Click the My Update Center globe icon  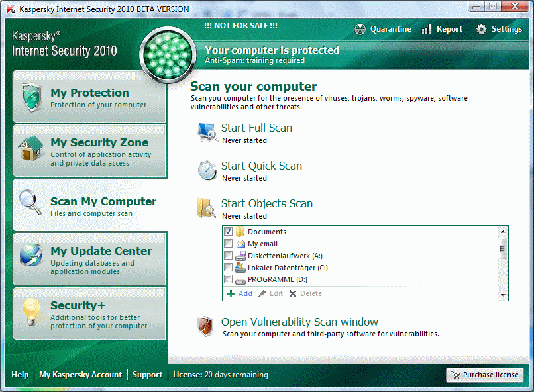31,255
